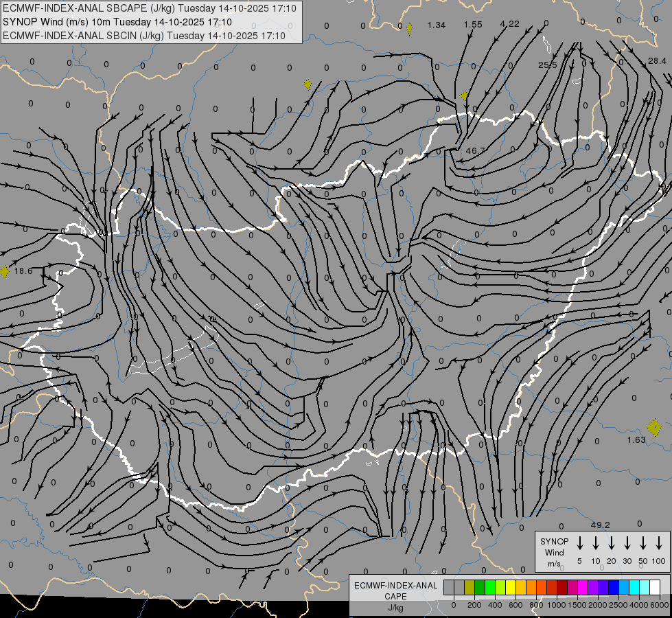Screen dimensions: 672x618
Task: Click the 200 tick on CAPE scale
Action: (474, 605)
